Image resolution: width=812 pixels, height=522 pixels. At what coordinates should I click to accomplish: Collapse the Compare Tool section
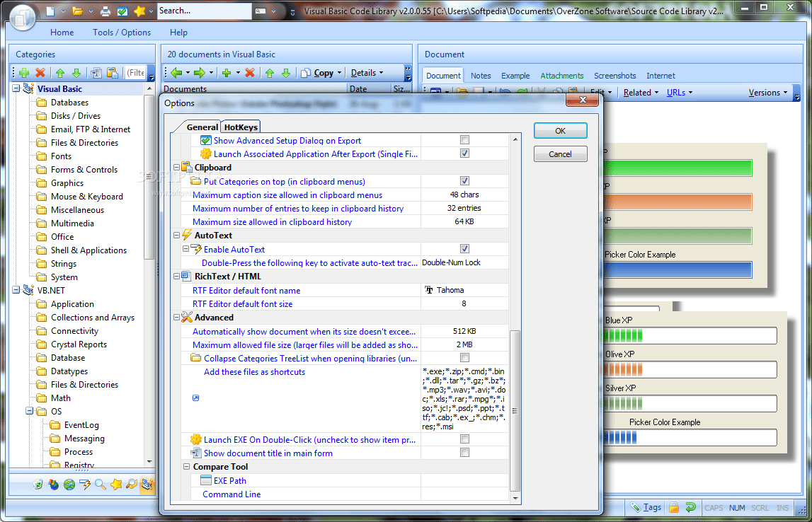tap(186, 466)
